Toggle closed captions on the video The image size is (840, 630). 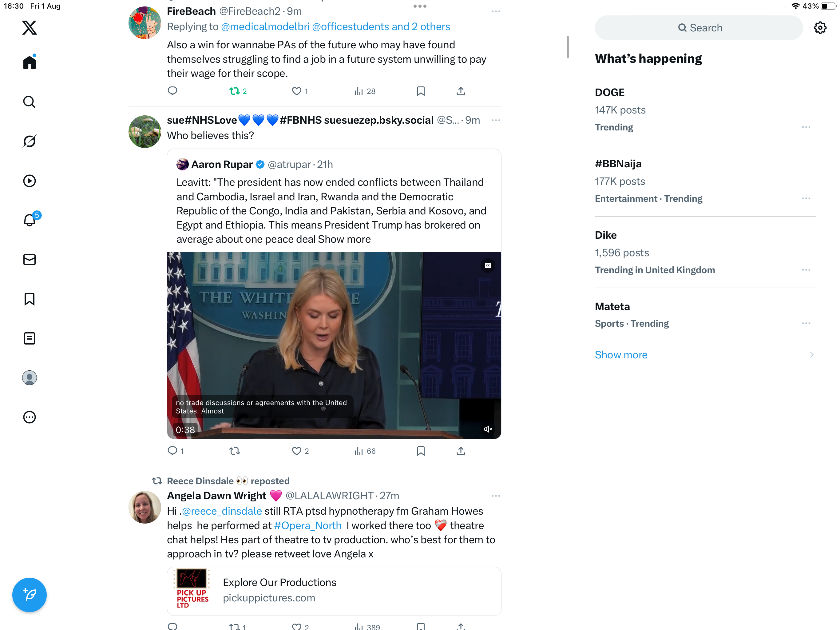pyautogui.click(x=488, y=265)
